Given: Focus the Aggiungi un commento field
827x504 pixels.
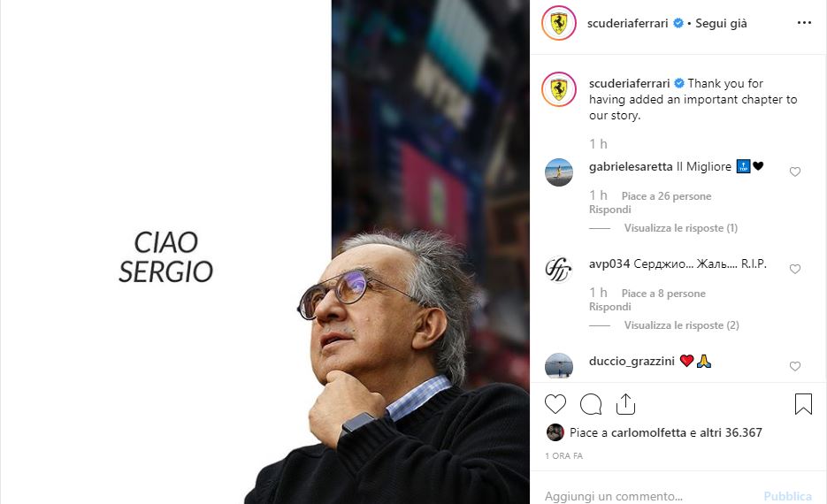Looking at the screenshot, I should pos(648,496).
